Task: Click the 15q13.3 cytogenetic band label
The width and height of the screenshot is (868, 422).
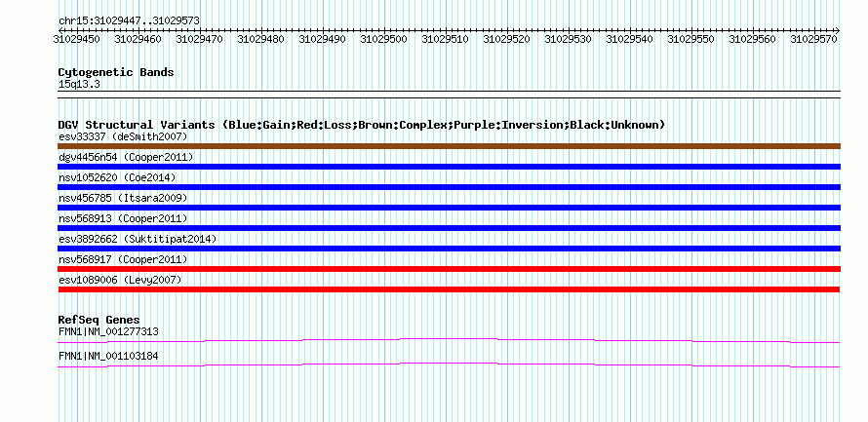Action: click(x=79, y=85)
